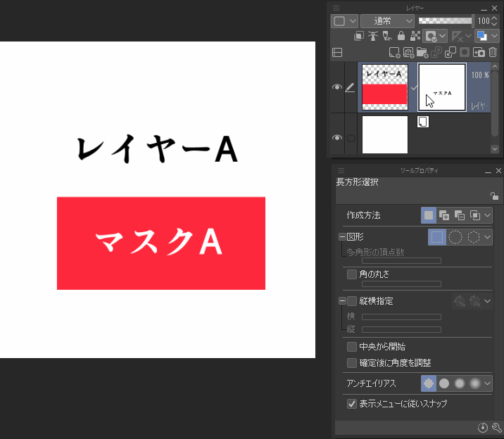Delete layer using trash icon

point(493,52)
